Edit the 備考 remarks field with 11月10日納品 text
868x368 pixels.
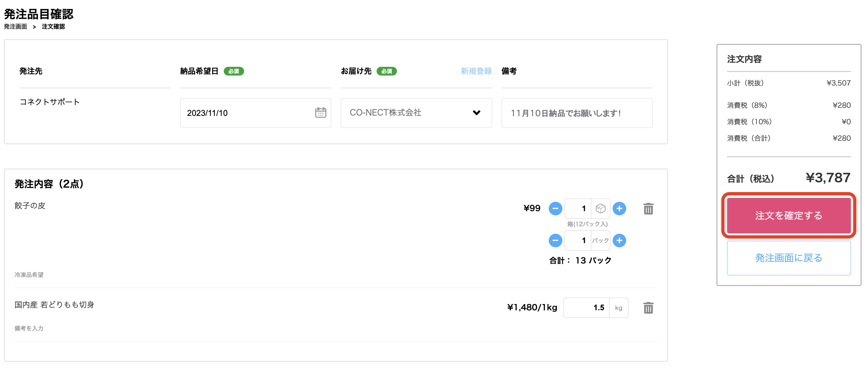pos(577,113)
